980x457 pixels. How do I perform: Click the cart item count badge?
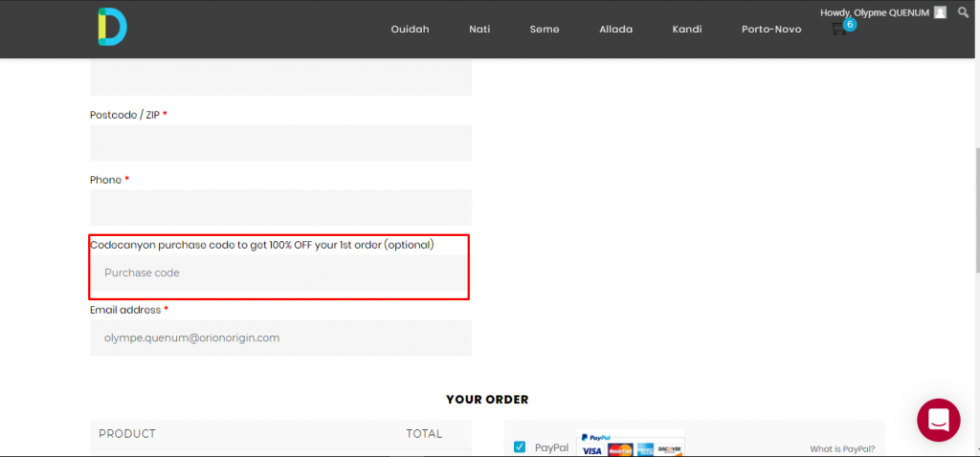tap(850, 24)
